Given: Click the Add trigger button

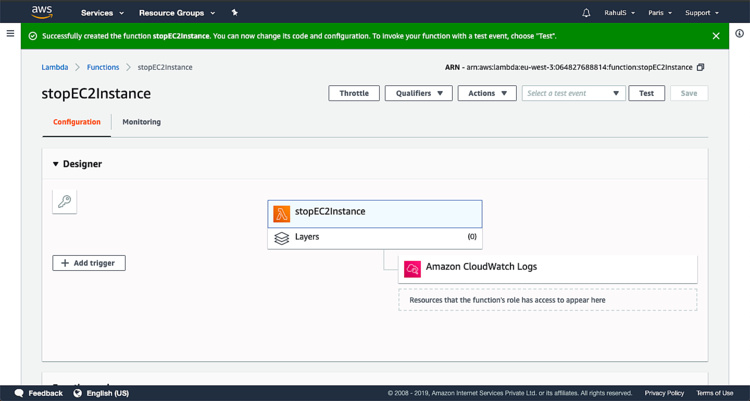Looking at the screenshot, I should (89, 263).
